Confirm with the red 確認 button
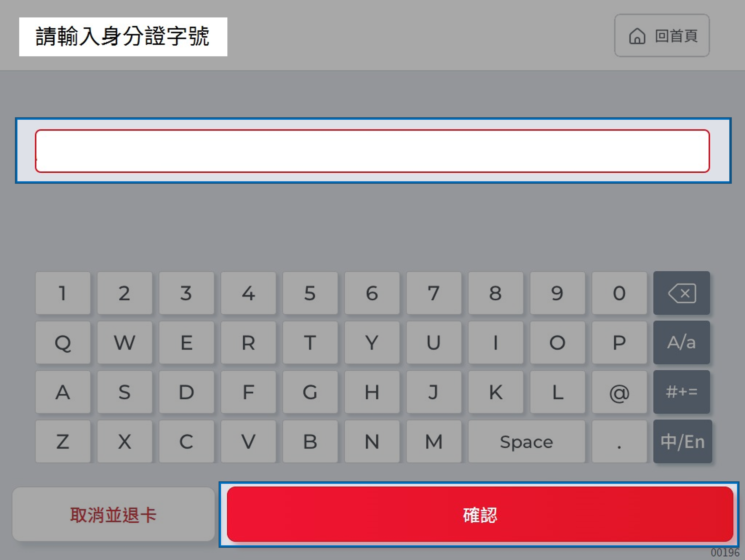 pos(480,515)
